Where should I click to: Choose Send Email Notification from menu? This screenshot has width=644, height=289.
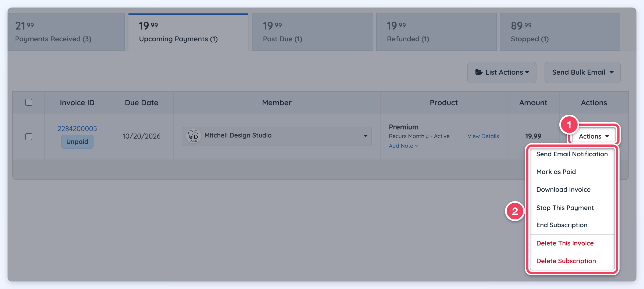pos(572,154)
